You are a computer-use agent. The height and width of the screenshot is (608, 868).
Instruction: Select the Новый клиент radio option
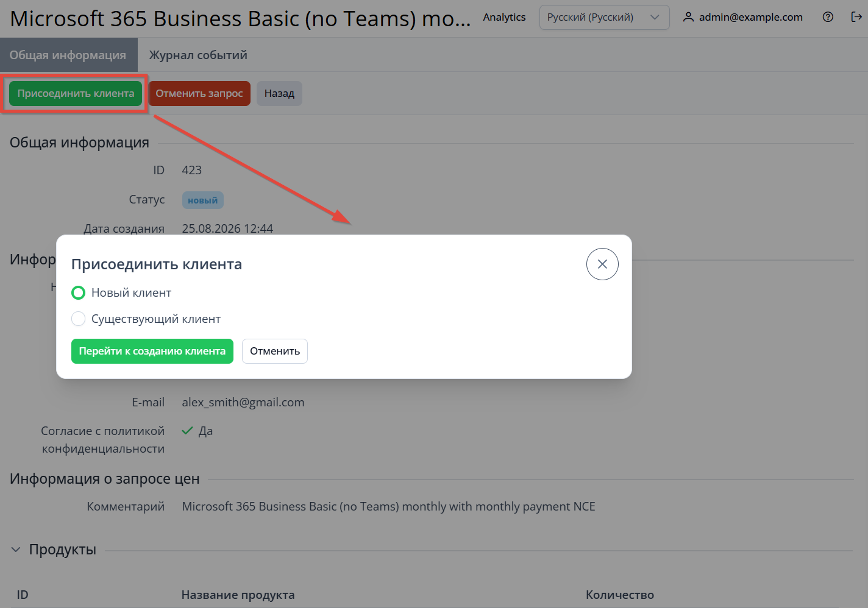[78, 293]
